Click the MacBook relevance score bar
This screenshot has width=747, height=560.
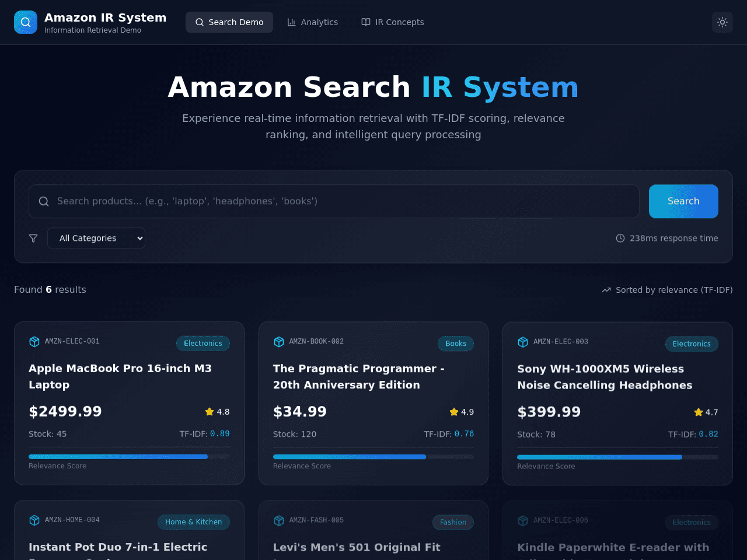129,457
